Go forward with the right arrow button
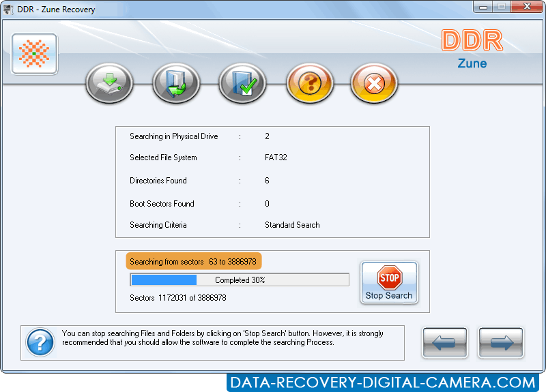 point(501,343)
